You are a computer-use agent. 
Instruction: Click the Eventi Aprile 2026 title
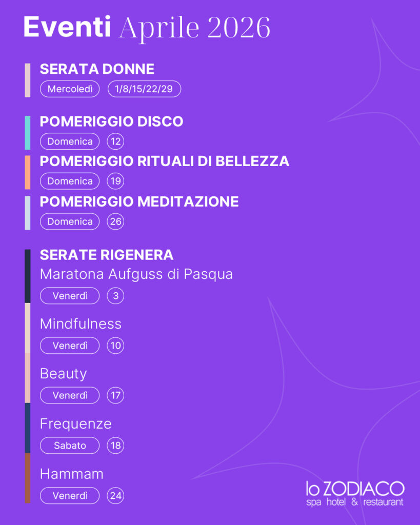pyautogui.click(x=147, y=28)
